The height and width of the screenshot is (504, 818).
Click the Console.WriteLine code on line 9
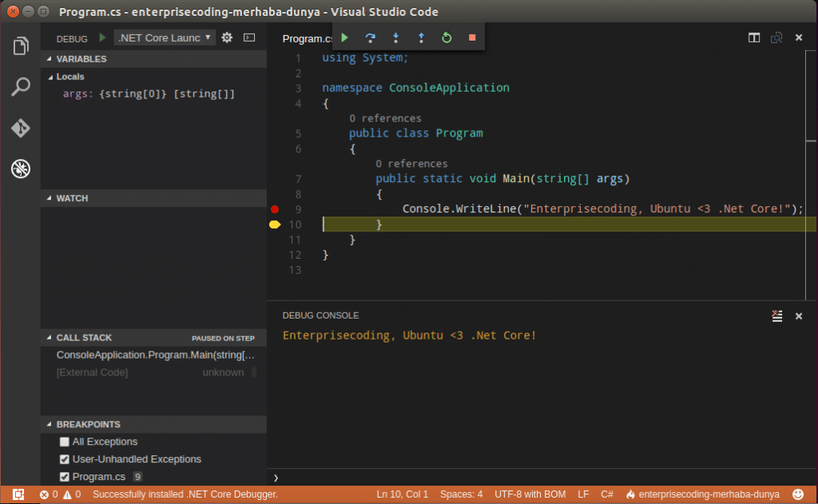(602, 209)
